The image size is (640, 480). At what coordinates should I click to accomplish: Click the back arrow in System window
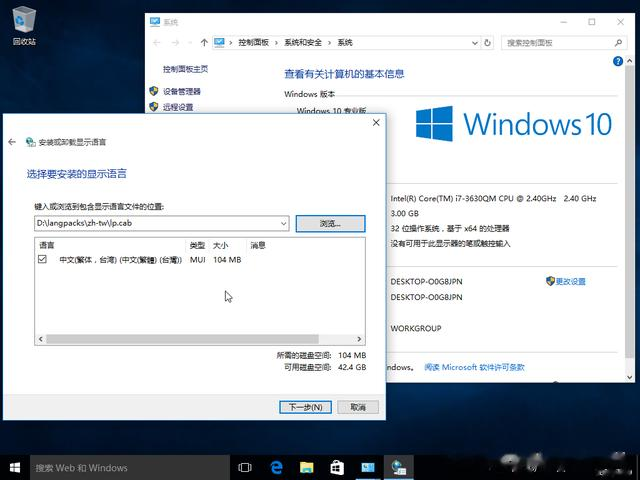[x=157, y=42]
